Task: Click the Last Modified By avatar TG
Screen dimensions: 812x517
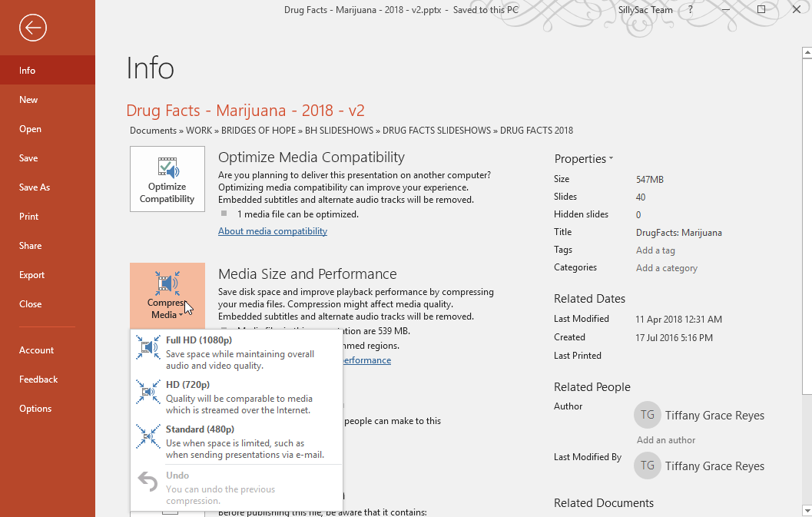Action: pos(648,466)
